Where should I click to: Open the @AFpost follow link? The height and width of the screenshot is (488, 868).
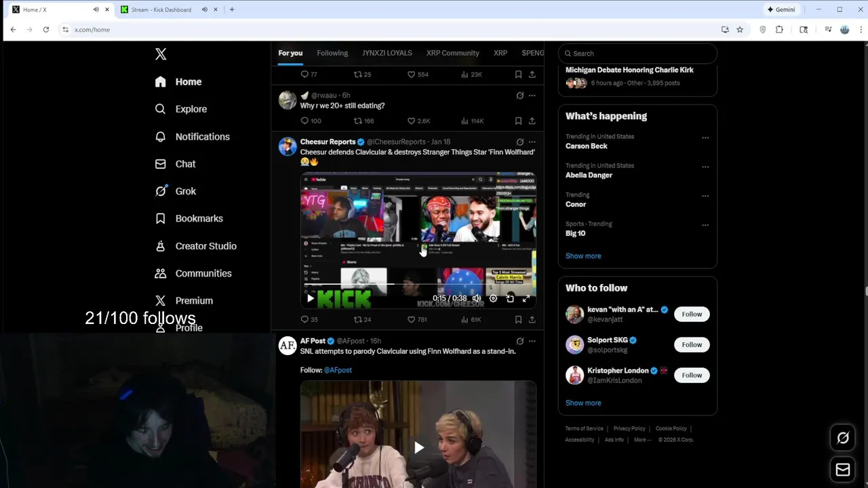[x=338, y=370]
